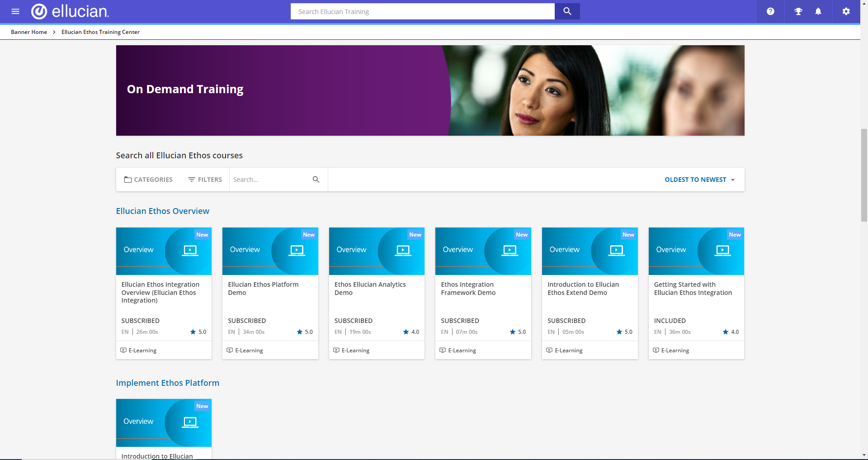Click thumbnail of Introduction to Ethos Extend Demo
This screenshot has height=460, width=868.
(590, 251)
